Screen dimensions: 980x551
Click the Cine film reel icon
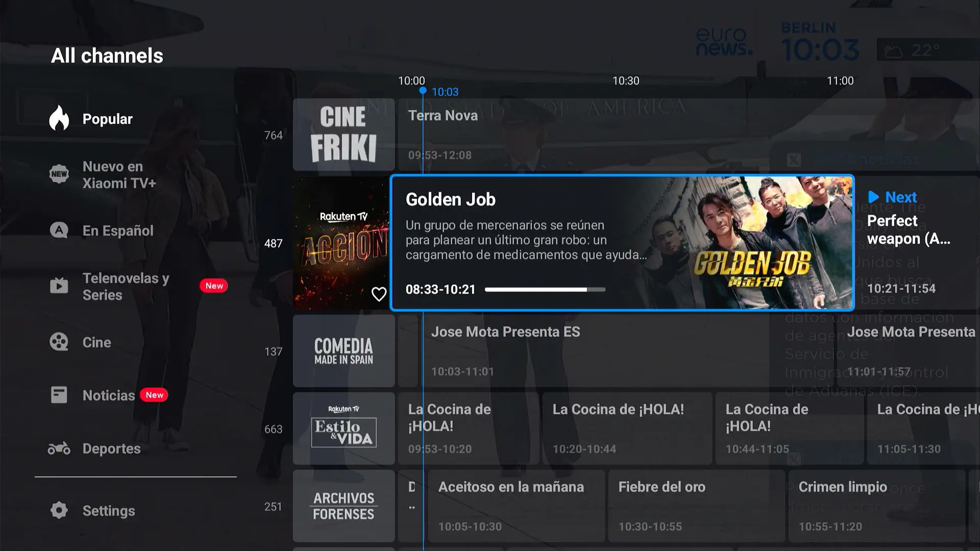click(59, 342)
